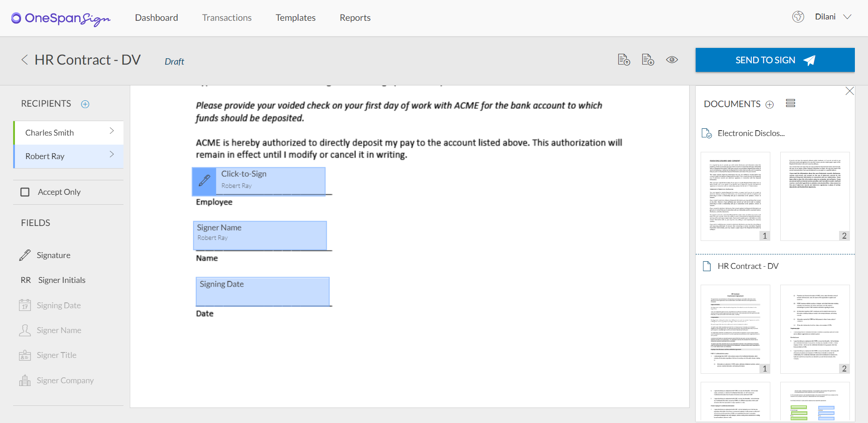The height and width of the screenshot is (423, 868).
Task: Click the first document-settings icon near Send
Action: (x=624, y=60)
